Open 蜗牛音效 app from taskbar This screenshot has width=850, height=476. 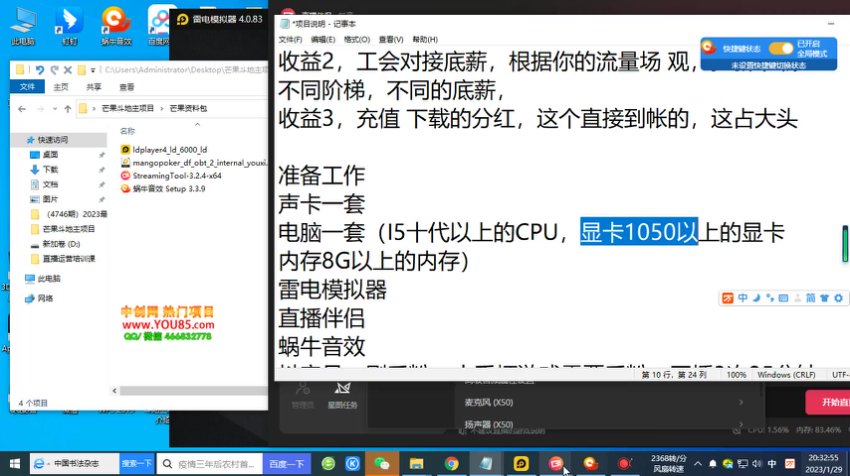590,464
